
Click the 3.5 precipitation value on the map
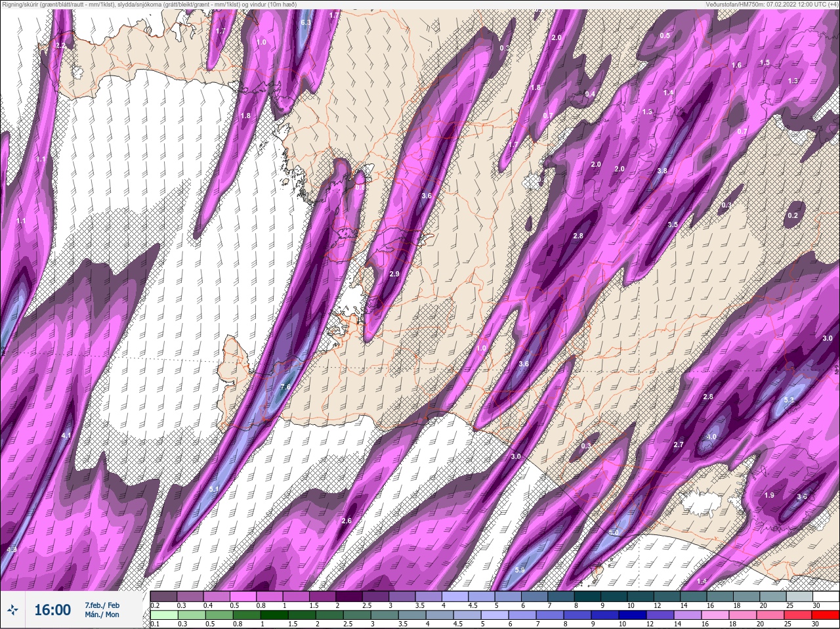tap(673, 225)
